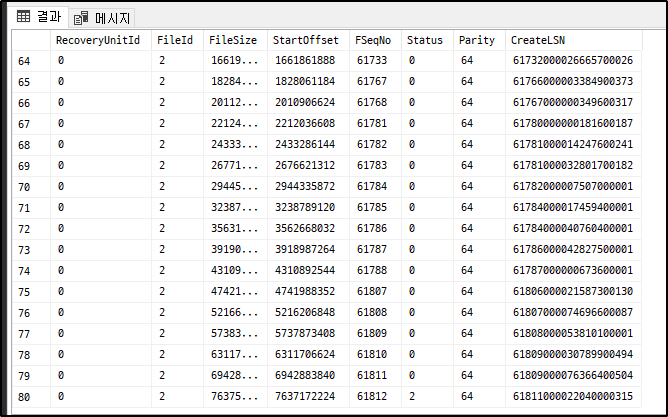Click CreateLSN cell 61780000000181600187

573,124
